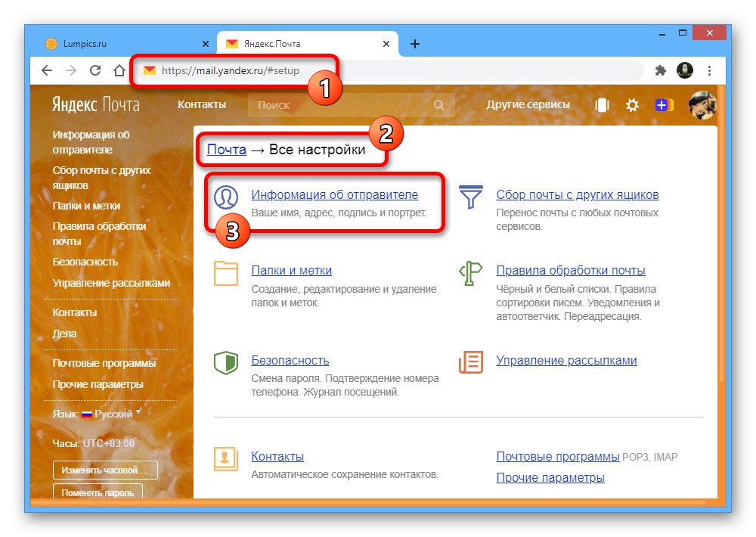
Task: Close the Яндекс.Почта tab
Action: tap(386, 44)
